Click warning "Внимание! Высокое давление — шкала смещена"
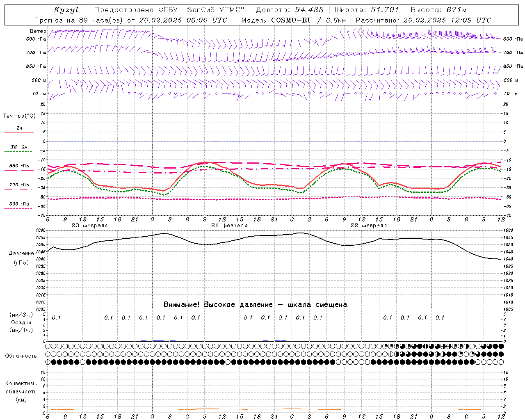 (x=256, y=305)
